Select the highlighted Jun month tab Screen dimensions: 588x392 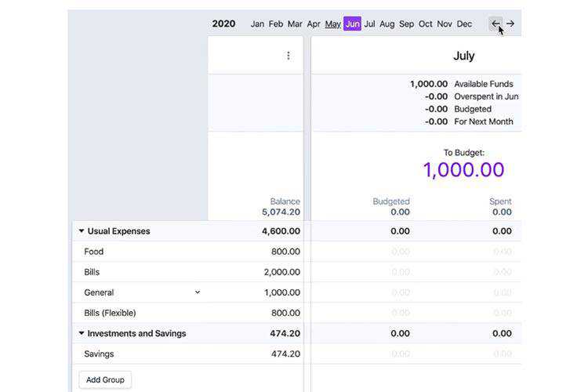tap(352, 24)
